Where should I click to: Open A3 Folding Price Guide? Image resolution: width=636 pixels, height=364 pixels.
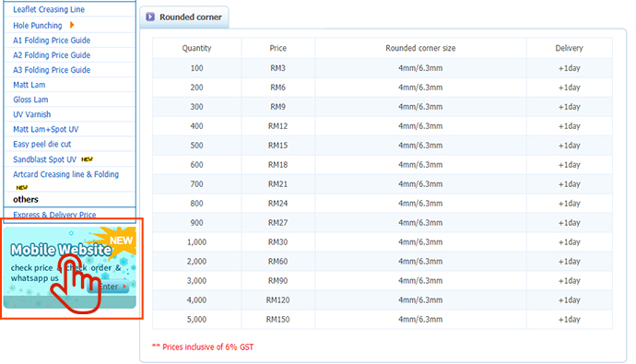pyautogui.click(x=52, y=70)
